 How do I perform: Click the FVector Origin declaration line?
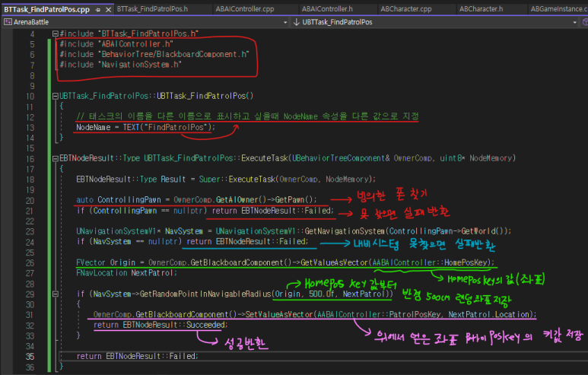285,263
